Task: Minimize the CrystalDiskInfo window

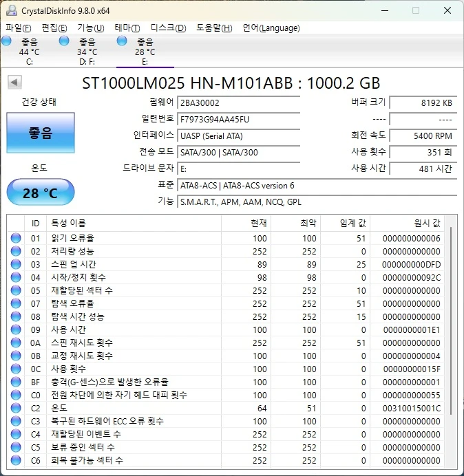Action: click(x=385, y=10)
